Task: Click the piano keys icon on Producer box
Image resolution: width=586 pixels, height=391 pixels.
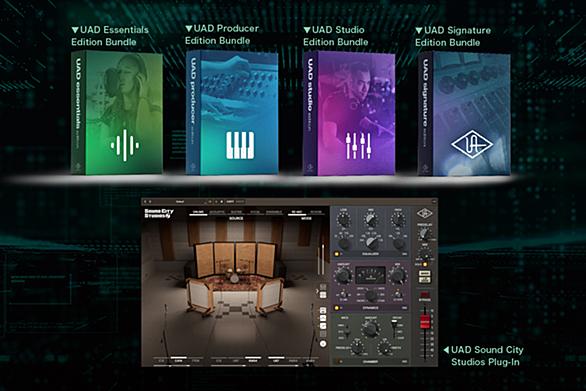Action: click(x=240, y=145)
